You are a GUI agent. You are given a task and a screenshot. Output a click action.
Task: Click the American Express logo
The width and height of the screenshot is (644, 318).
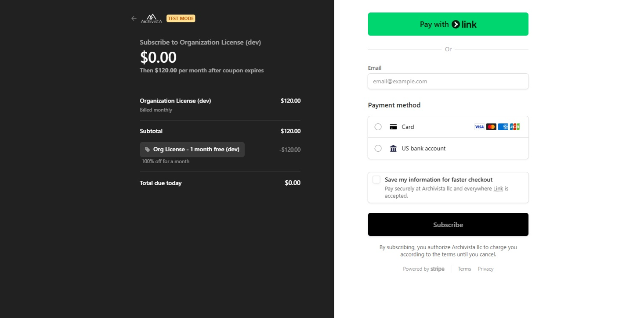(503, 127)
